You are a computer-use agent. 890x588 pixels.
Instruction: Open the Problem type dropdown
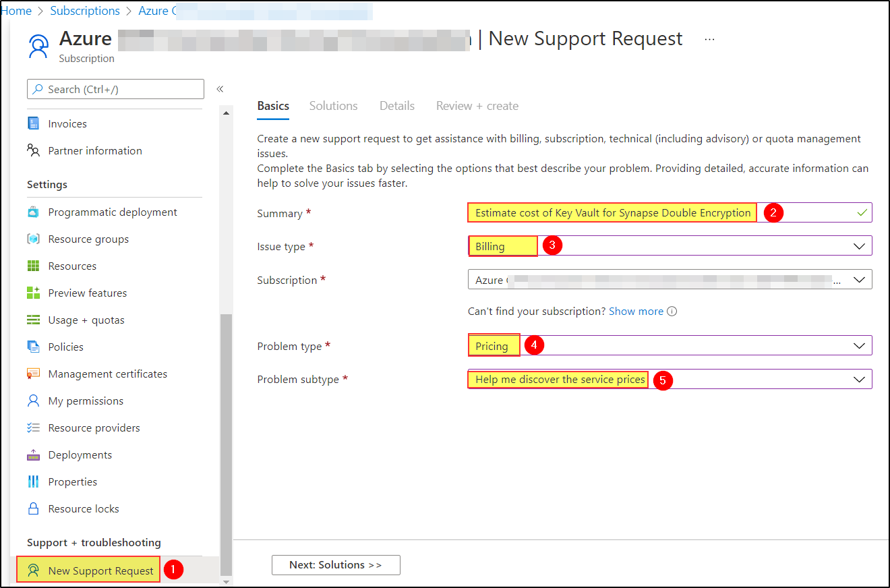pos(670,346)
